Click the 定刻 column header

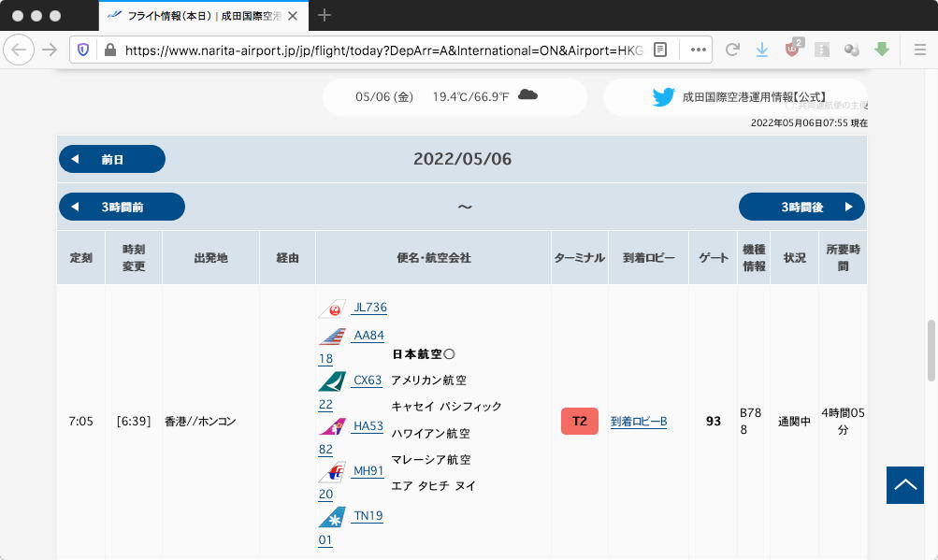coord(80,258)
